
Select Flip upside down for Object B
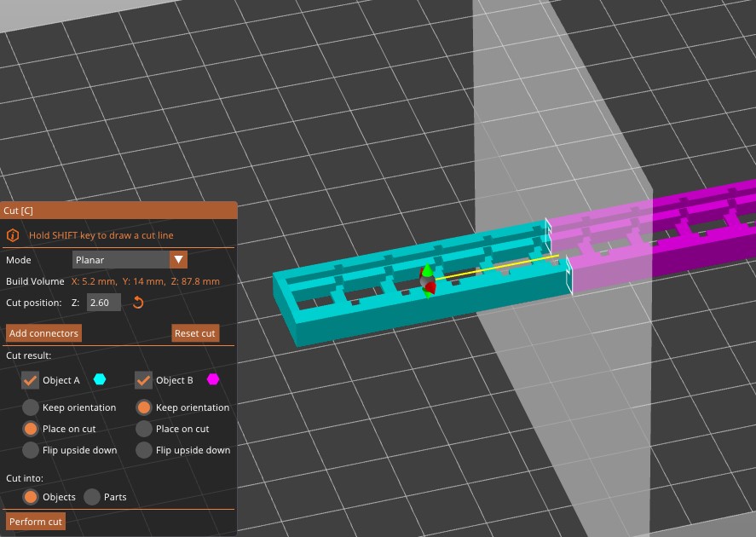point(144,450)
